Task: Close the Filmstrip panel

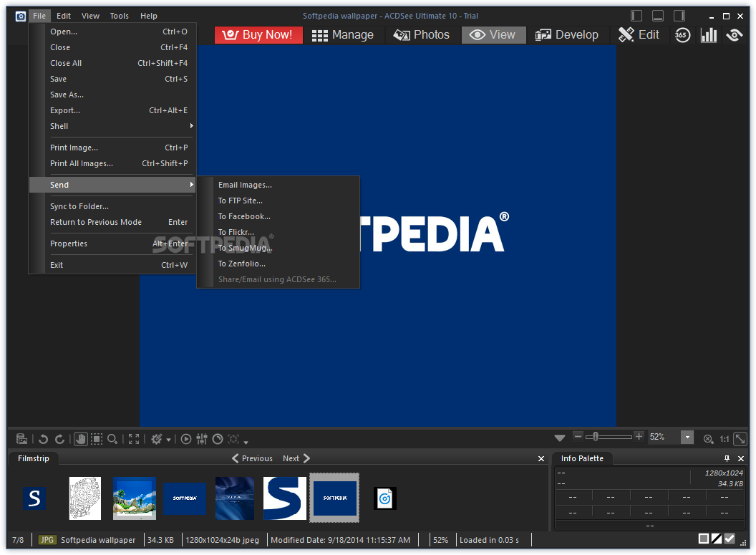Action: click(541, 458)
